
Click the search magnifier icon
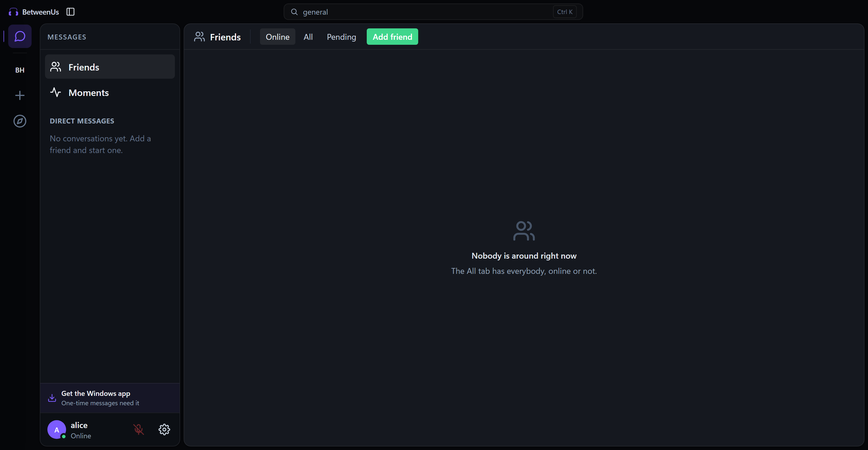pos(294,12)
